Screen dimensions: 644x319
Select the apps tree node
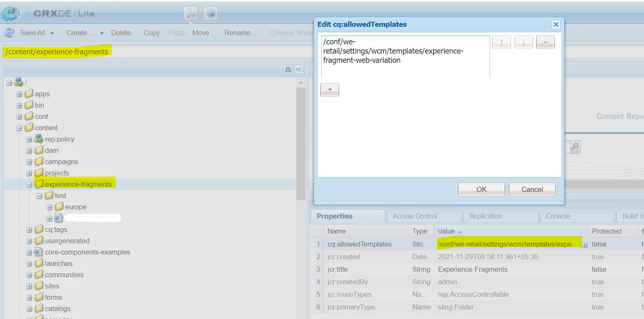(42, 94)
